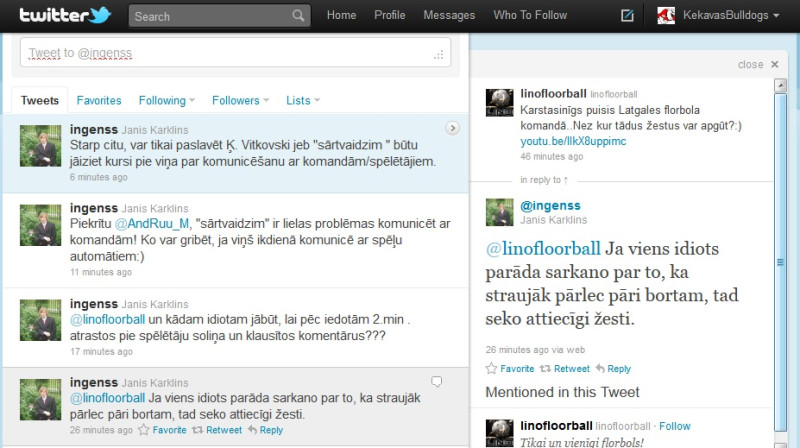
Task: Click ingenss avatar on 6 minutes ago tweet
Action: [x=40, y=146]
